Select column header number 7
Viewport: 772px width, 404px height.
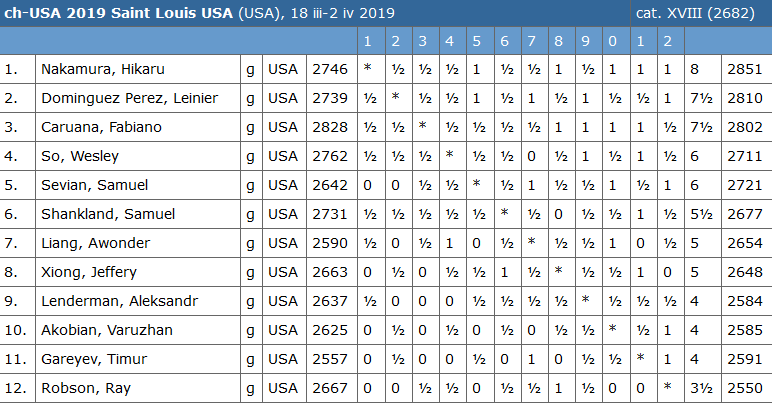click(x=531, y=41)
